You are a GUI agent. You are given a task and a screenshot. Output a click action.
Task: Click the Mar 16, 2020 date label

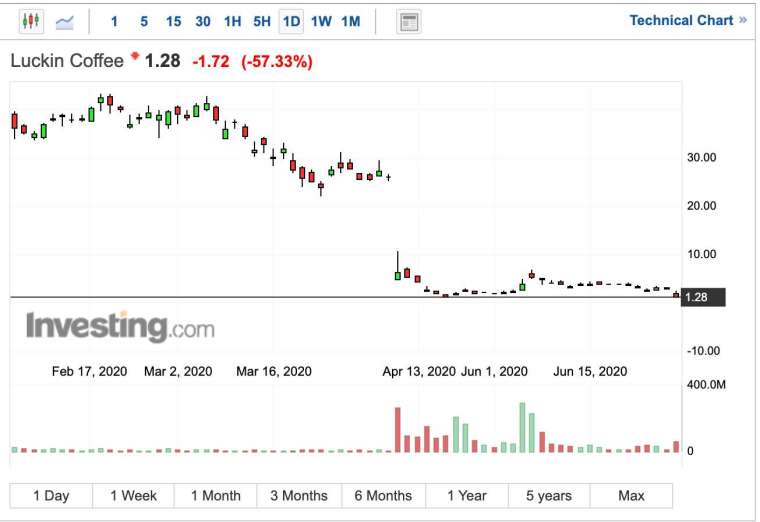(274, 371)
